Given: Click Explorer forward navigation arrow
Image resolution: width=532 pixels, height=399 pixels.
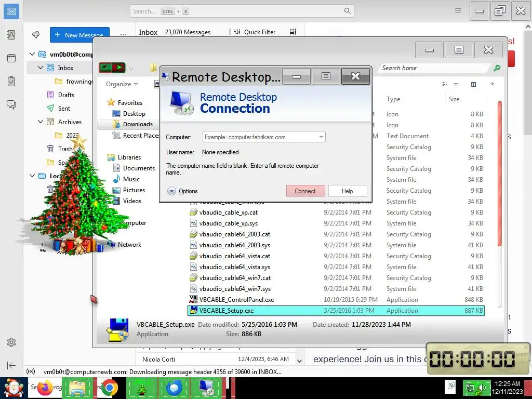Looking at the screenshot, I should pyautogui.click(x=119, y=68).
